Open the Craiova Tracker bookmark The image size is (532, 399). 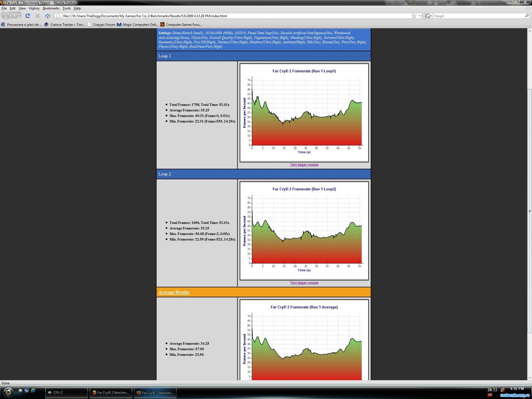point(65,24)
